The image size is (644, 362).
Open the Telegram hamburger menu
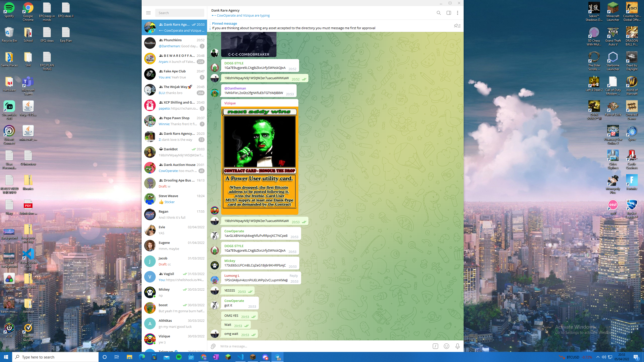pos(148,13)
